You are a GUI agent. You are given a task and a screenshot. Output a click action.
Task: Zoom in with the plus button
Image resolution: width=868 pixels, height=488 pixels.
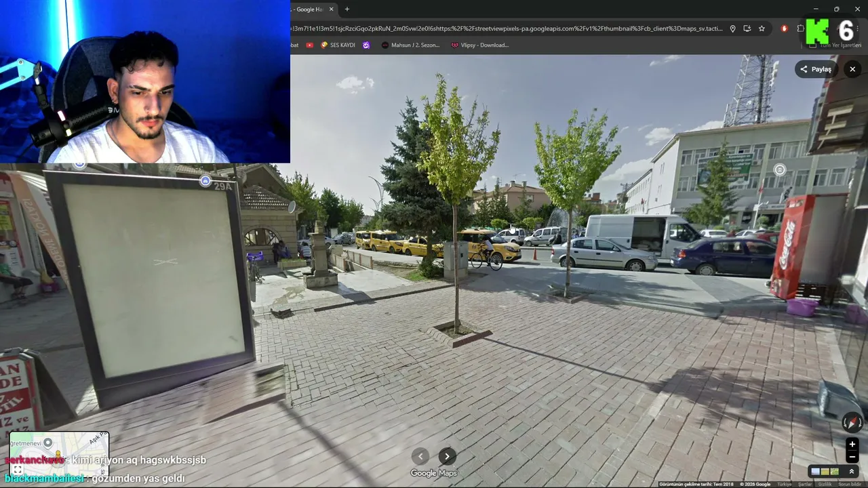[x=852, y=445]
